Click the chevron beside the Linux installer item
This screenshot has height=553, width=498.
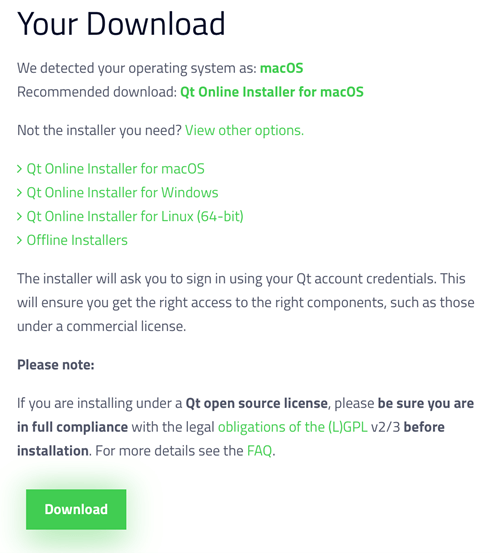tap(19, 217)
